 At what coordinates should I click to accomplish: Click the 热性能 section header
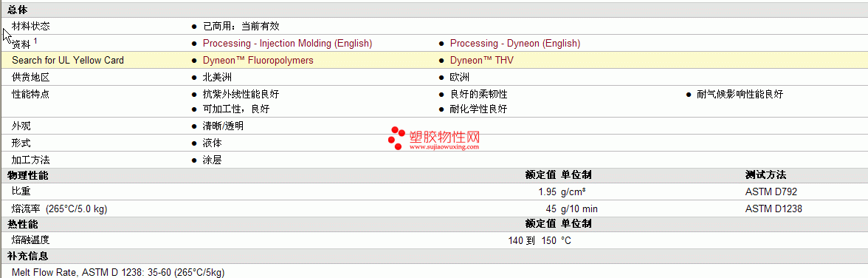click(23, 224)
